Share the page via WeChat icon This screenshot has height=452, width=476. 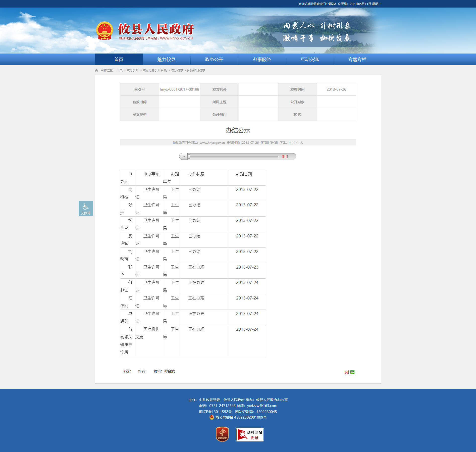(352, 372)
